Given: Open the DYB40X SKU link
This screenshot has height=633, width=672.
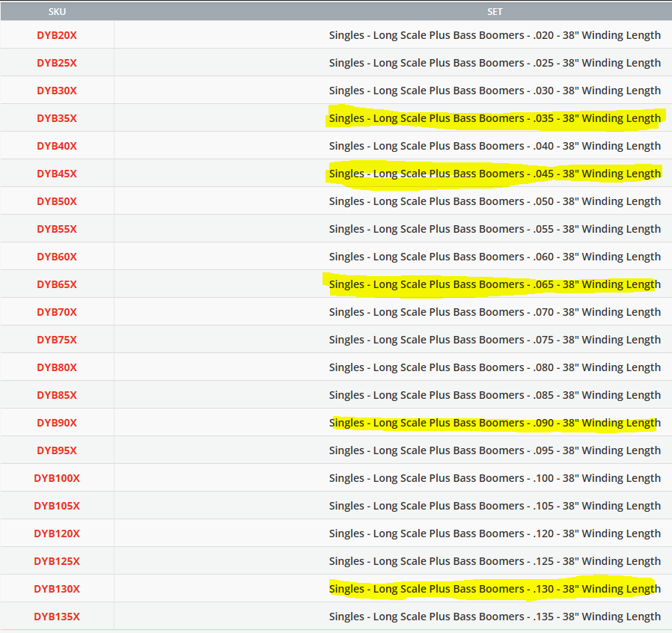Looking at the screenshot, I should pyautogui.click(x=57, y=146).
